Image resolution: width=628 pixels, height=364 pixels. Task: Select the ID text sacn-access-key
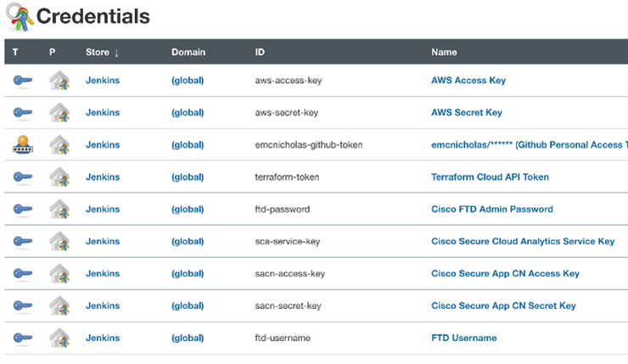point(290,274)
